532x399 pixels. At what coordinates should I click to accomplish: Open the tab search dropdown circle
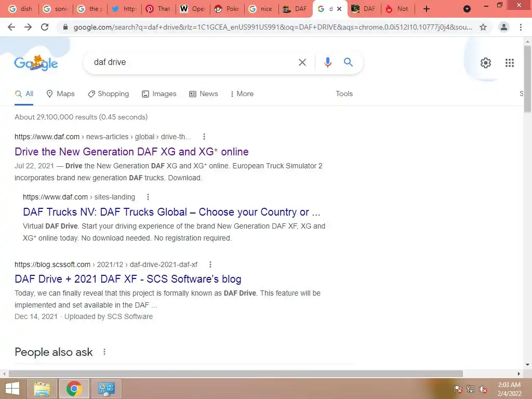(x=467, y=9)
